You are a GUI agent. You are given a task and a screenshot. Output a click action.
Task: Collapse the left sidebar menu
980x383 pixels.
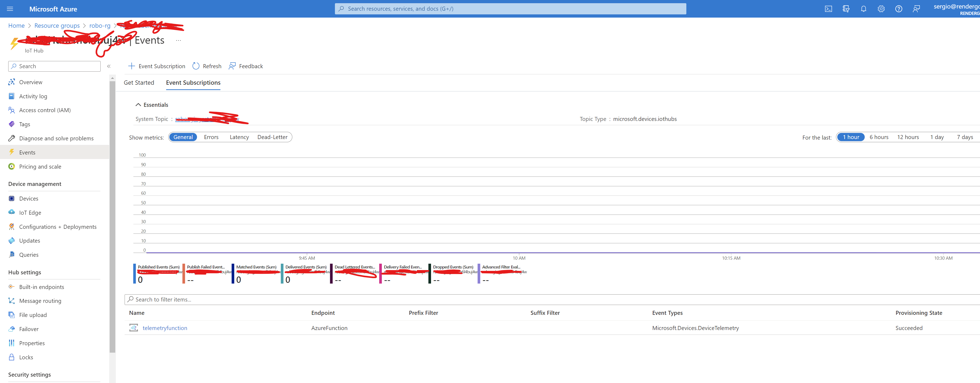click(x=109, y=66)
